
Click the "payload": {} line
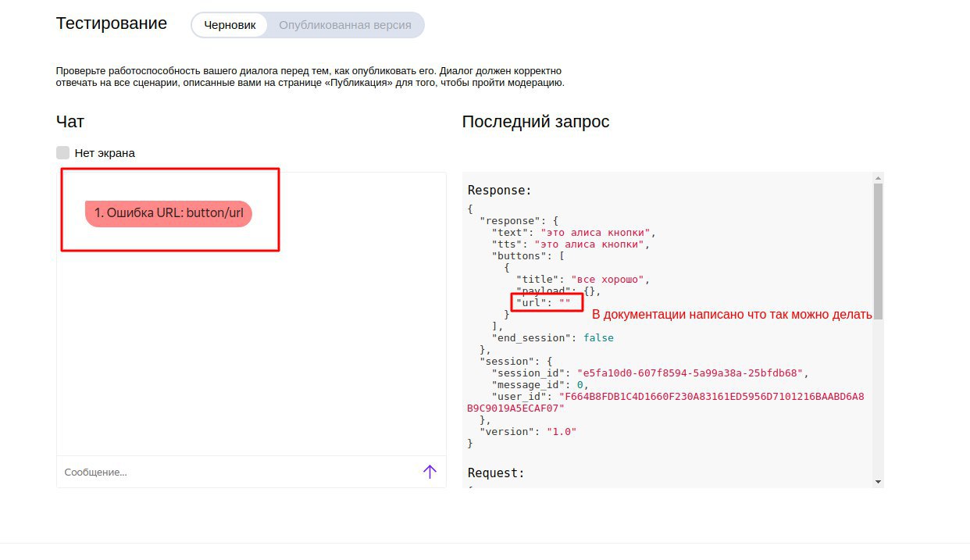coord(558,291)
